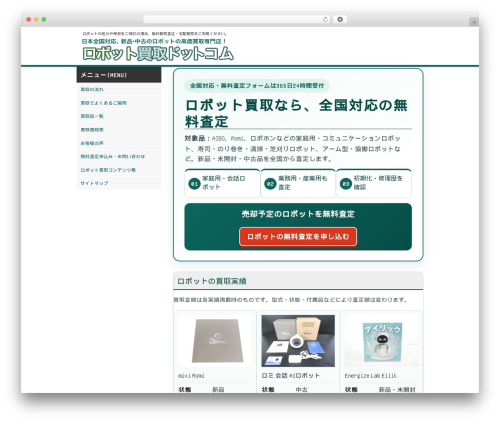Open the Energize Lab Eilik product photo

coord(381,341)
